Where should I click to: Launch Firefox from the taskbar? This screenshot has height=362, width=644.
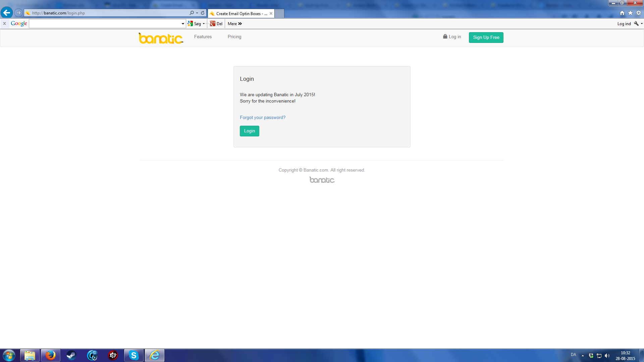(x=51, y=355)
